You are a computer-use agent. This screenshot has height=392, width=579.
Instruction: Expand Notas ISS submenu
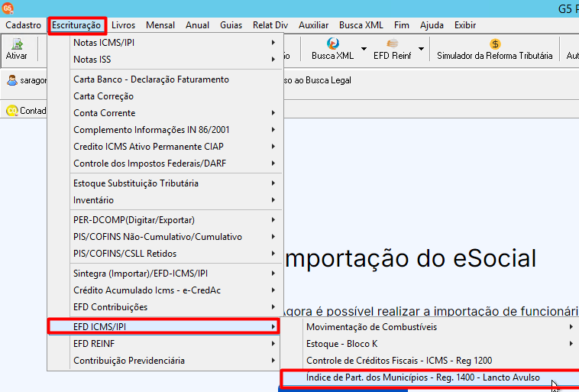(x=165, y=59)
